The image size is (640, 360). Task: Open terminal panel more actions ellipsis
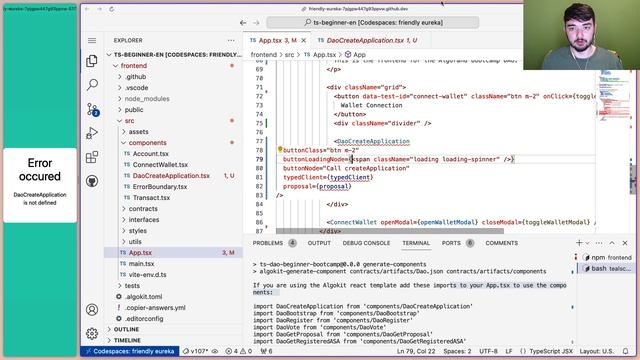tap(599, 243)
